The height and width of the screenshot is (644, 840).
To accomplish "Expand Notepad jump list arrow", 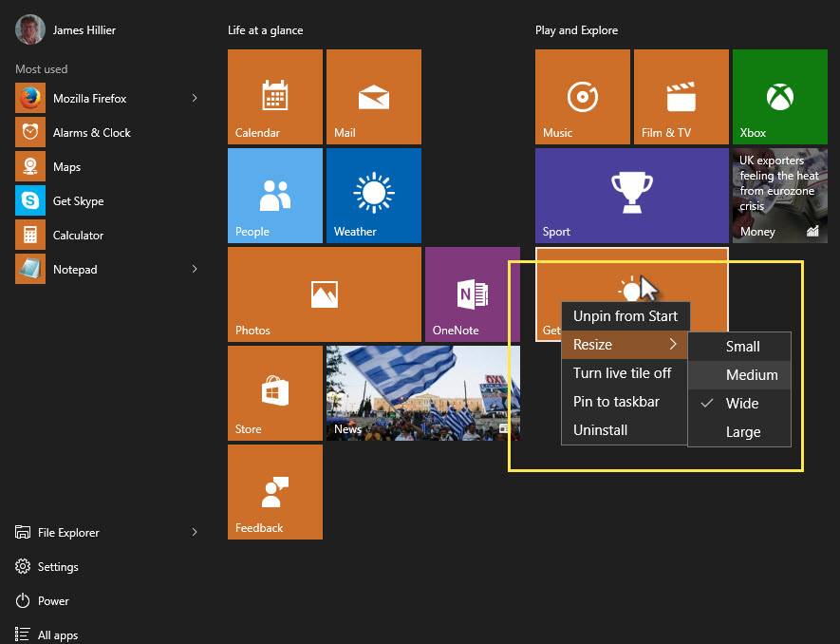I will click(195, 269).
